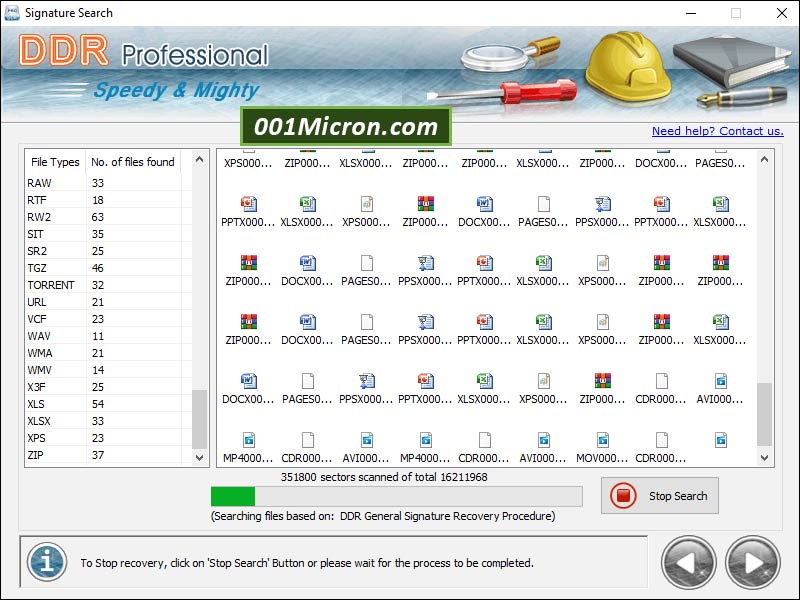Highlight the XLSX file type row
Image resolution: width=800 pixels, height=600 pixels.
(x=104, y=421)
